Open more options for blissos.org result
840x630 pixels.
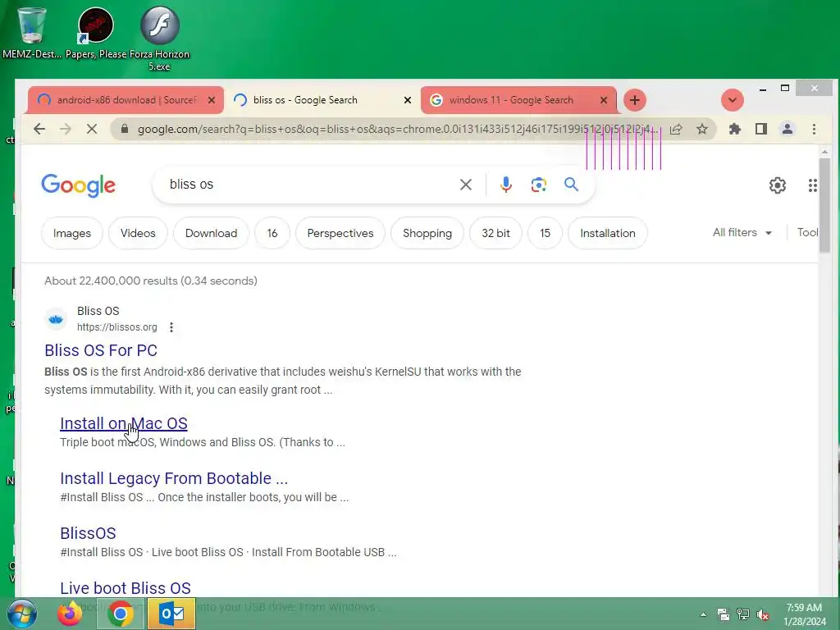point(171,326)
